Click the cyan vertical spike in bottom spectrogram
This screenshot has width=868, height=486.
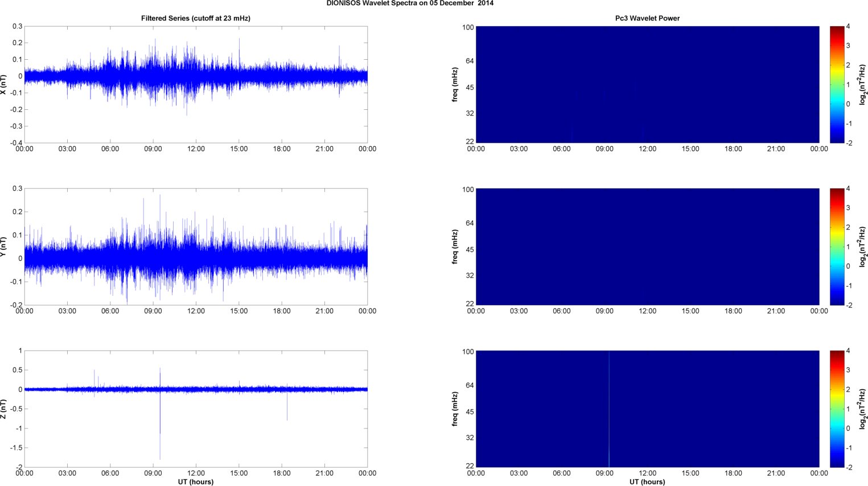pyautogui.click(x=609, y=409)
